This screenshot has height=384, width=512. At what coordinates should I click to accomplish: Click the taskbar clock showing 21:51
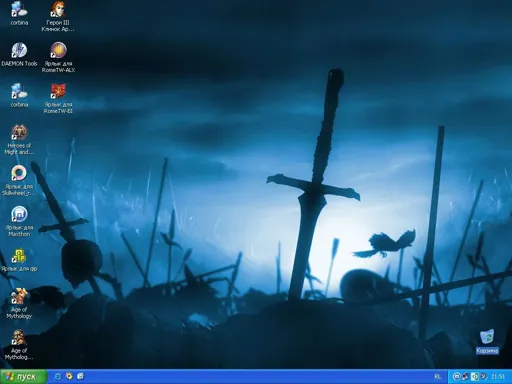[x=498, y=377]
